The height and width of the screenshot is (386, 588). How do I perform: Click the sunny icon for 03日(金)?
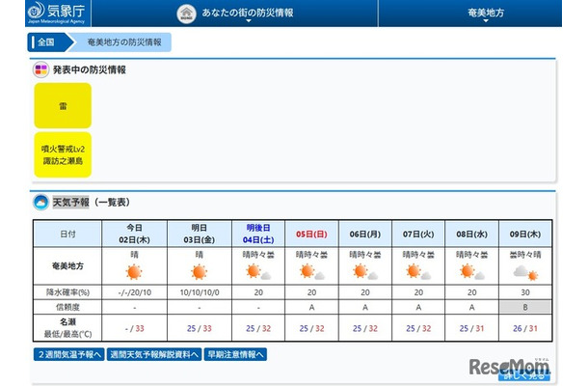click(200, 272)
